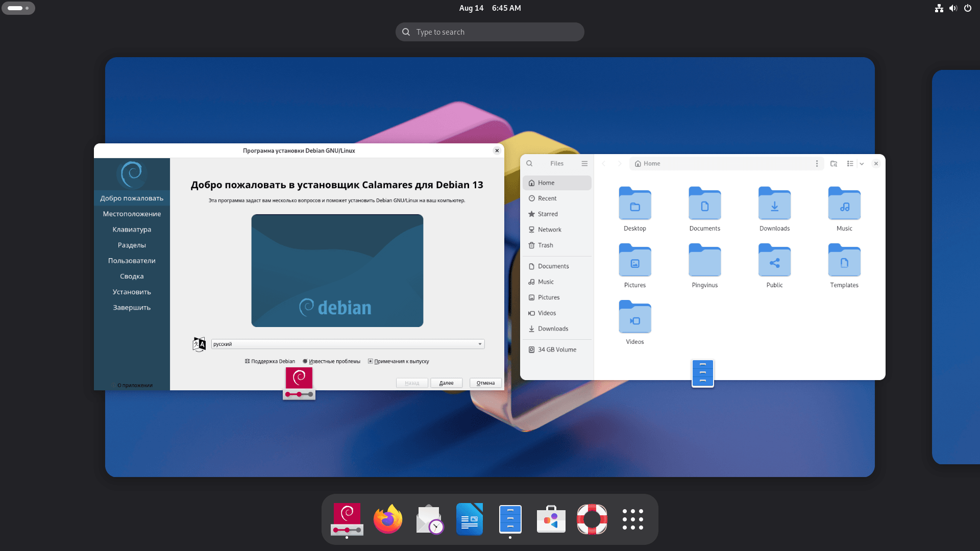The width and height of the screenshot is (980, 551).
Task: Show all applications grid
Action: click(632, 519)
